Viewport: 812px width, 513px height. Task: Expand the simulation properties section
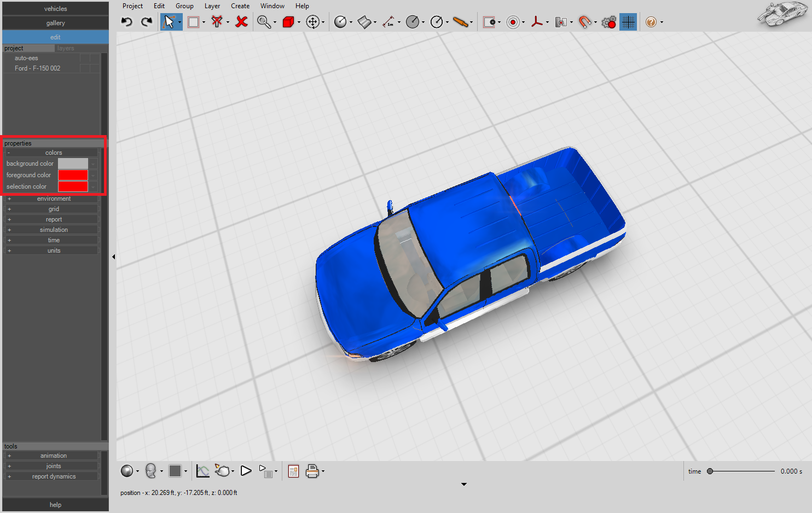[x=52, y=230]
